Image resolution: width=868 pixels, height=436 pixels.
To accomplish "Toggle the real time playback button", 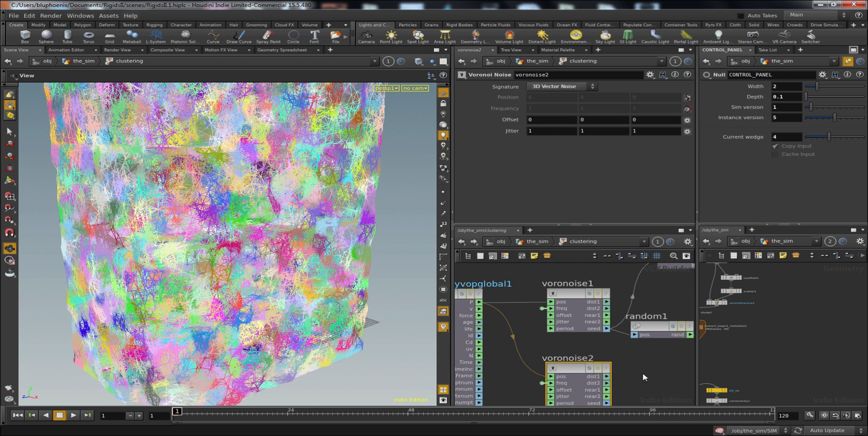I will 824,415.
